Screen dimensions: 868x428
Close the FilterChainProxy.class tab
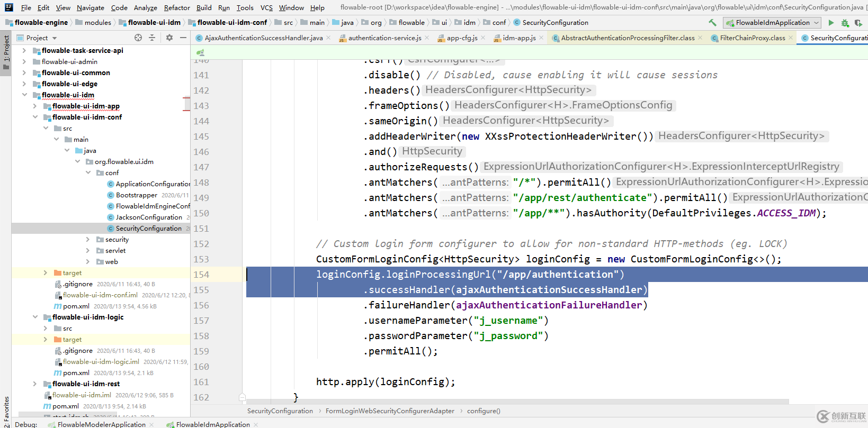[x=791, y=38]
